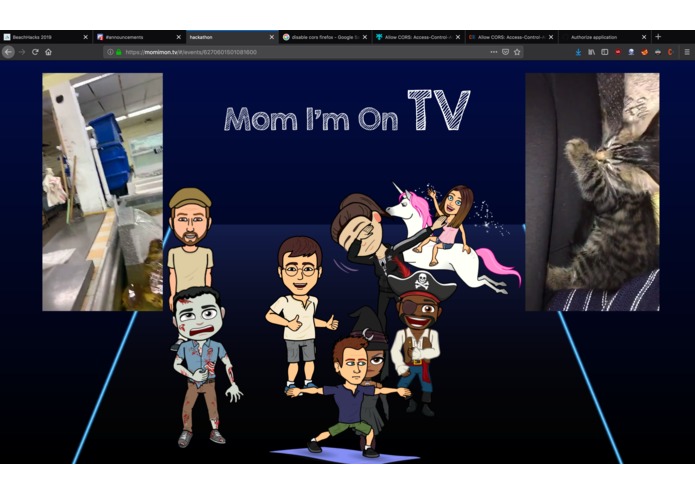Viewport: 695px width, 494px height.
Task: Save the page to Pocket
Action: tap(505, 52)
